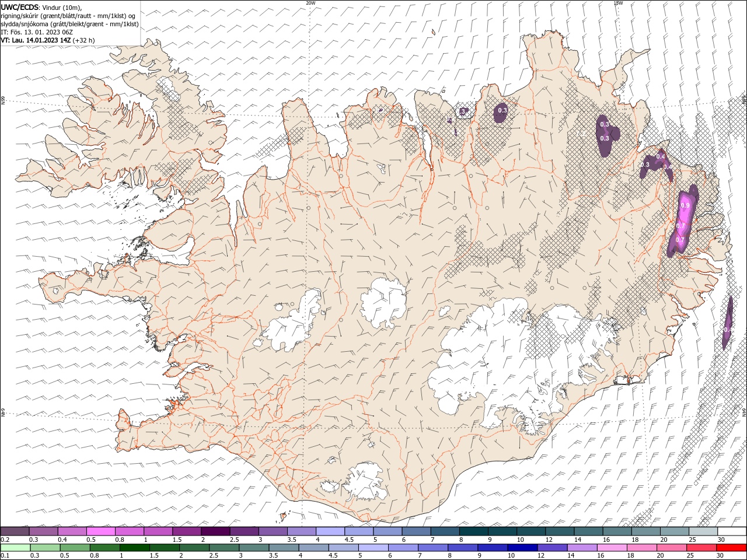The height and width of the screenshot is (560, 747).
Task: Pick the darkest purple snow scale swatch
Action: 215,531
